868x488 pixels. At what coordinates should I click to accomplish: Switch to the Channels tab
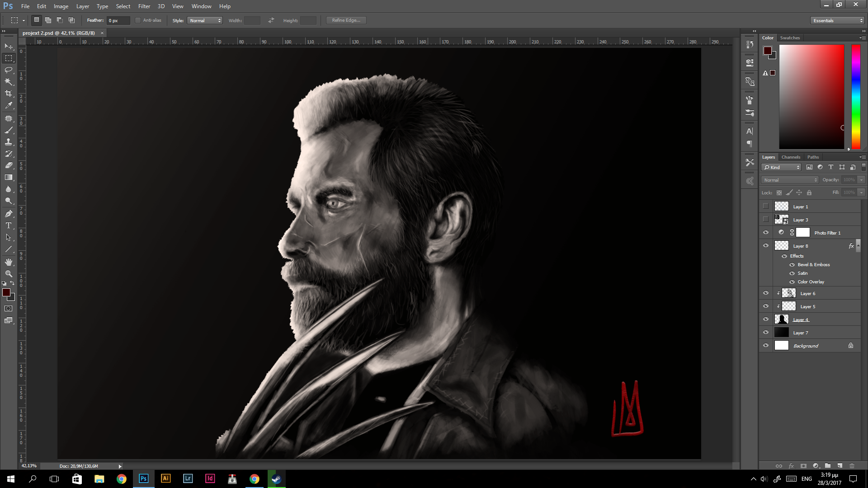[x=791, y=157]
